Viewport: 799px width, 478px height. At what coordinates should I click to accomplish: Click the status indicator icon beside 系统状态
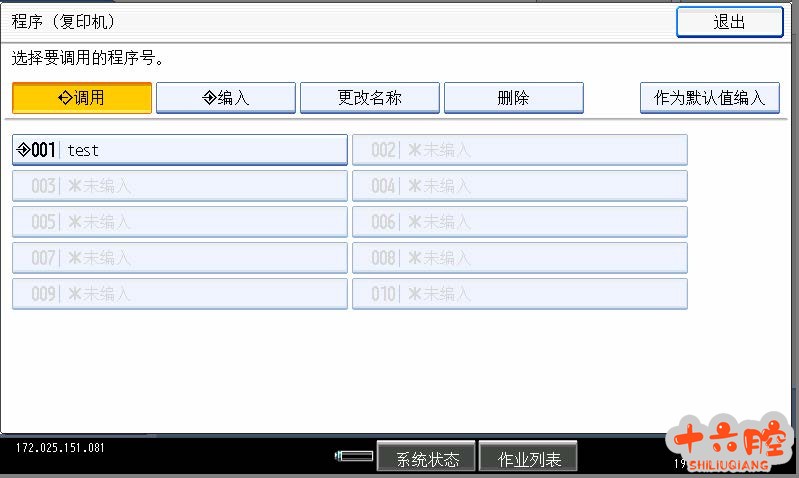click(354, 457)
